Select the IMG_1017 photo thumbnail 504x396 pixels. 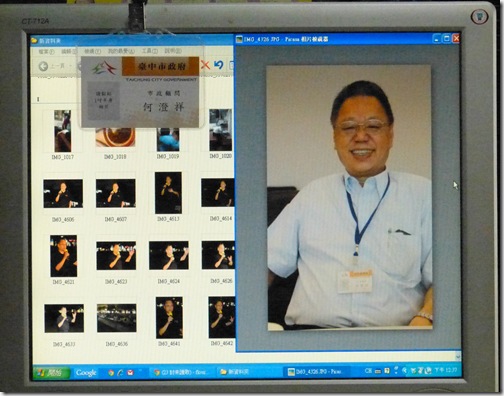(x=63, y=131)
